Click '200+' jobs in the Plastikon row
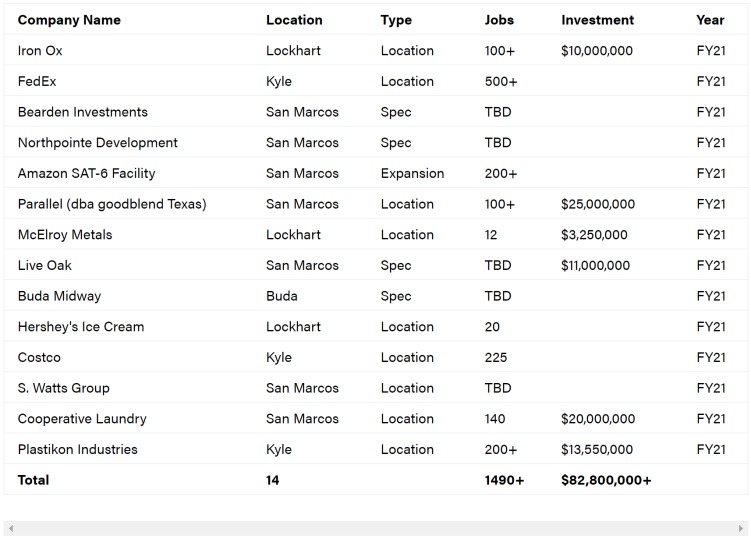The width and height of the screenshot is (751, 539). (501, 449)
